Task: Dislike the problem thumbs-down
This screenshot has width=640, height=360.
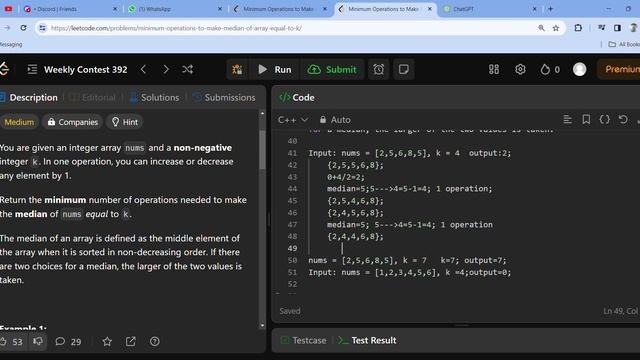Action: point(38,341)
